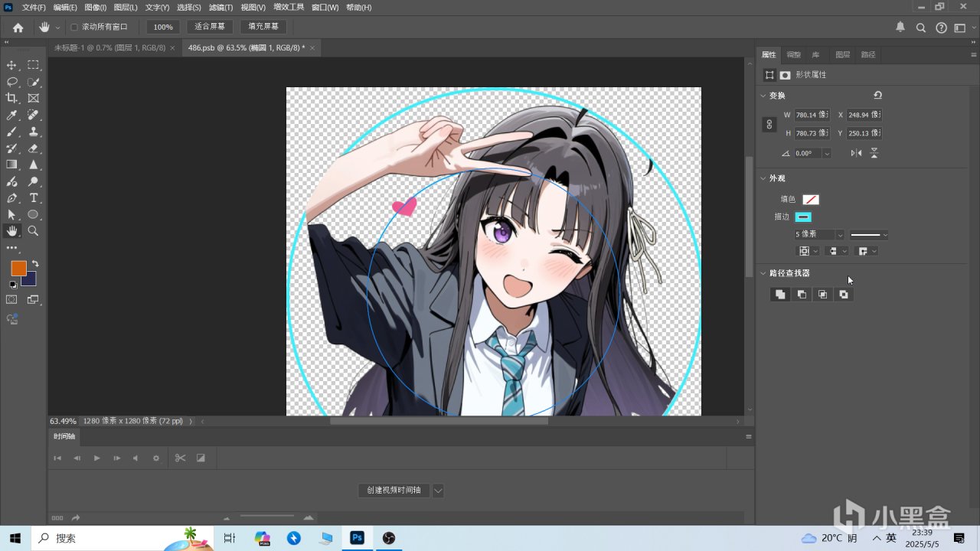Click the 适合屏幕 button

click(210, 27)
